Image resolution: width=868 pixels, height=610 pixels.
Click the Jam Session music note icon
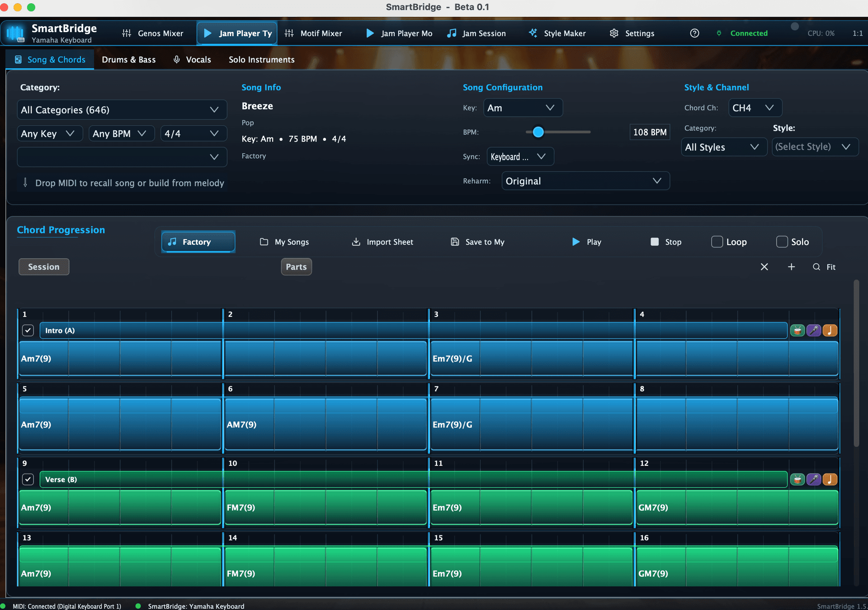452,33
